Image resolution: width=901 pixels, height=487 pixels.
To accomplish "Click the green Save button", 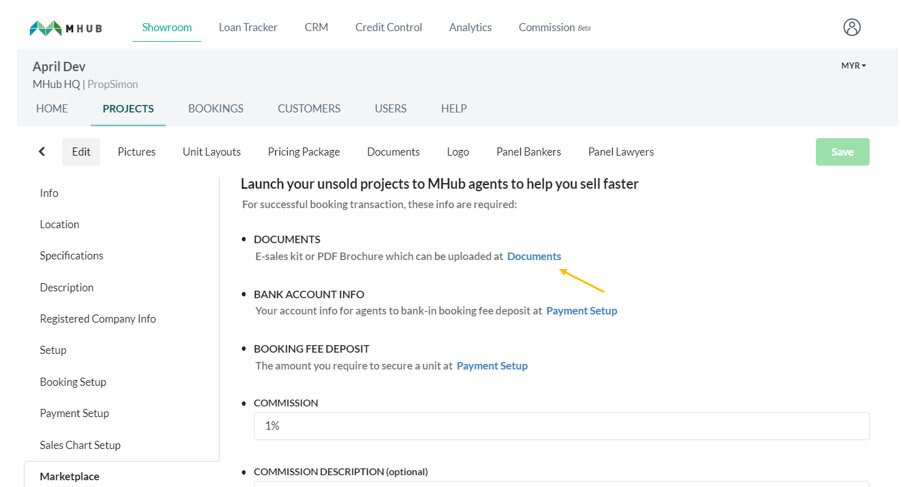I will [842, 152].
